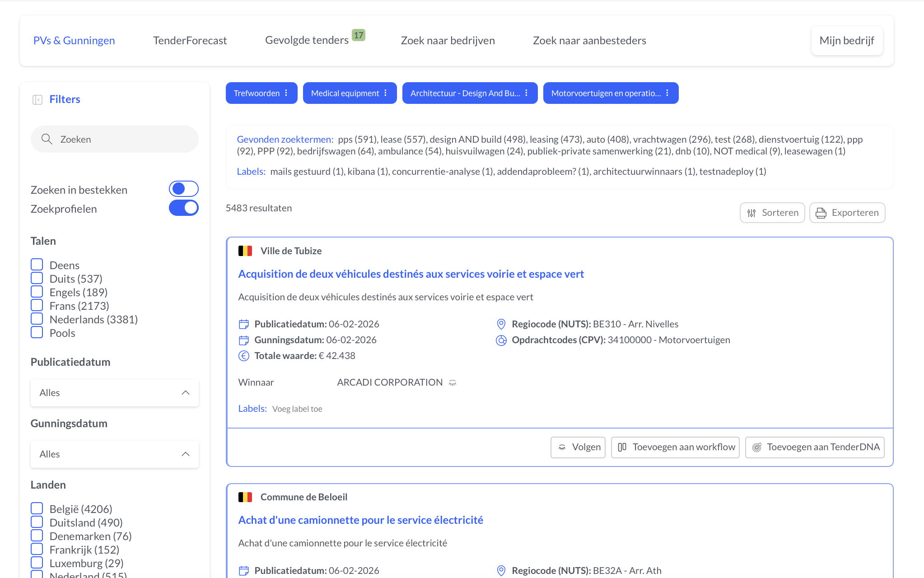Click the sort sliders icon on Sorteren
Screen dimensions: 924x578
pos(751,212)
